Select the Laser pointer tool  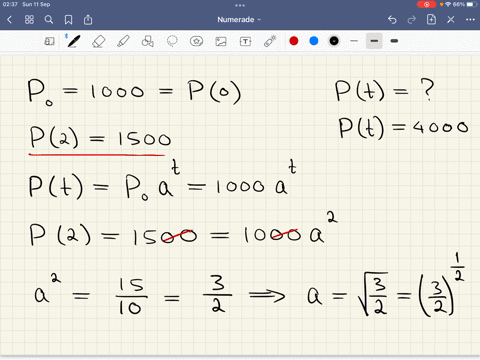tap(270, 41)
